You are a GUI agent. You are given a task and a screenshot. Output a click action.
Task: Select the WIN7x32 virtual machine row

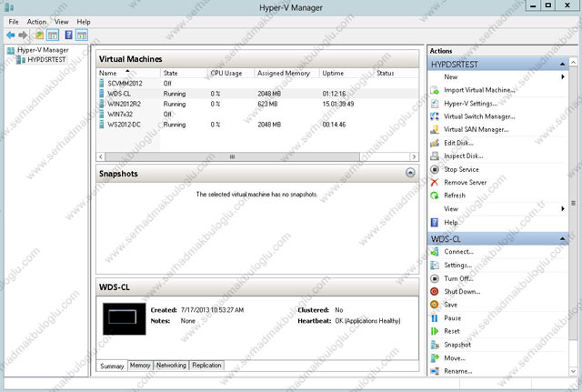click(256, 115)
